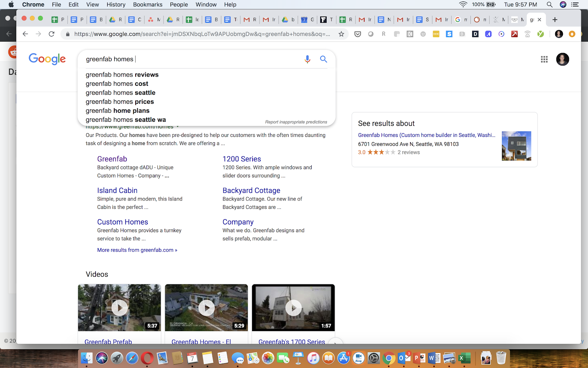Launch Microsoft Excel from the dock
The image size is (588, 368).
tap(465, 358)
